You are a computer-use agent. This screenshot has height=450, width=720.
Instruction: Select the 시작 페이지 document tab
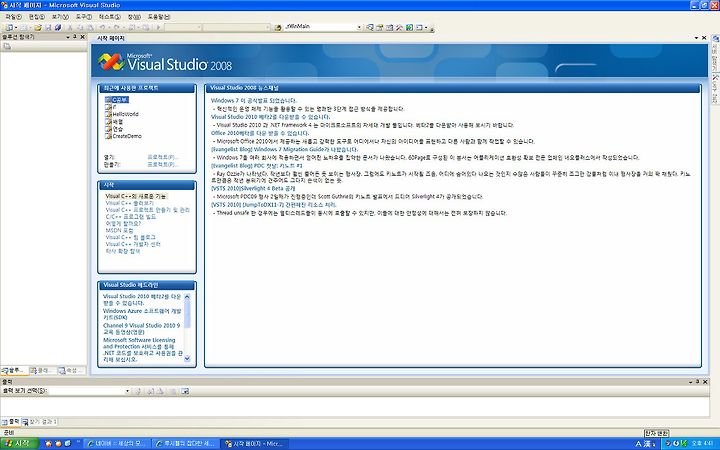pos(111,38)
